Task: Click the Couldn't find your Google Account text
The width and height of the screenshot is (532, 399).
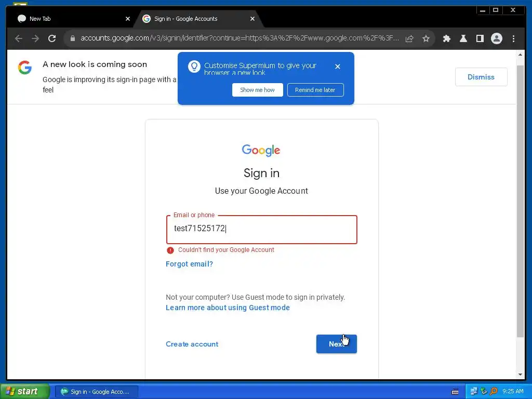Action: [226, 250]
